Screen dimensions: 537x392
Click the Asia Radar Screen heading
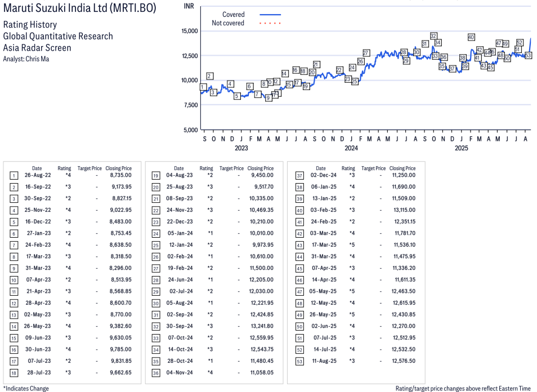tap(37, 48)
